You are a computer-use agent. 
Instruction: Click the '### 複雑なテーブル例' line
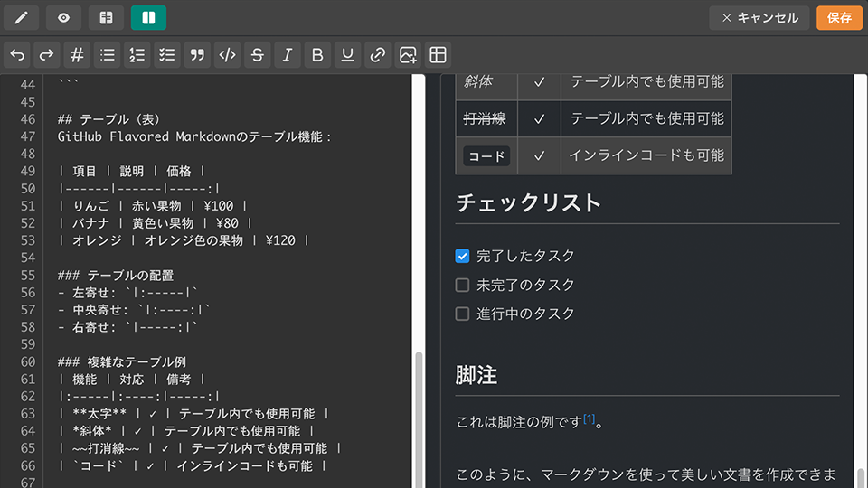[x=122, y=361]
